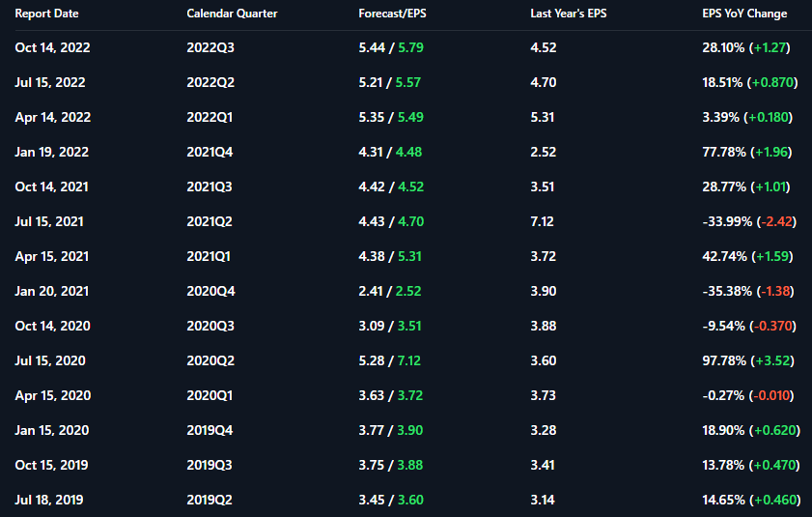This screenshot has width=812, height=517.
Task: Click the EPS YoY Change column header
Action: click(744, 14)
